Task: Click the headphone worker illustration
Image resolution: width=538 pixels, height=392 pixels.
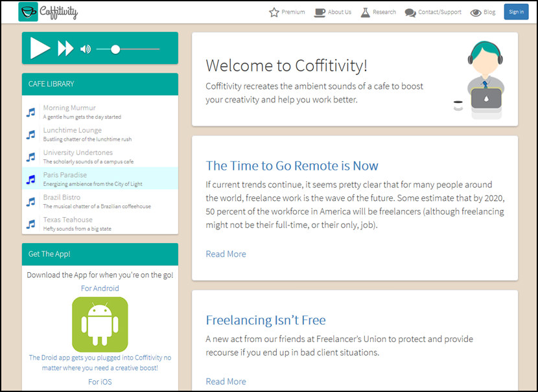Action: 479,80
